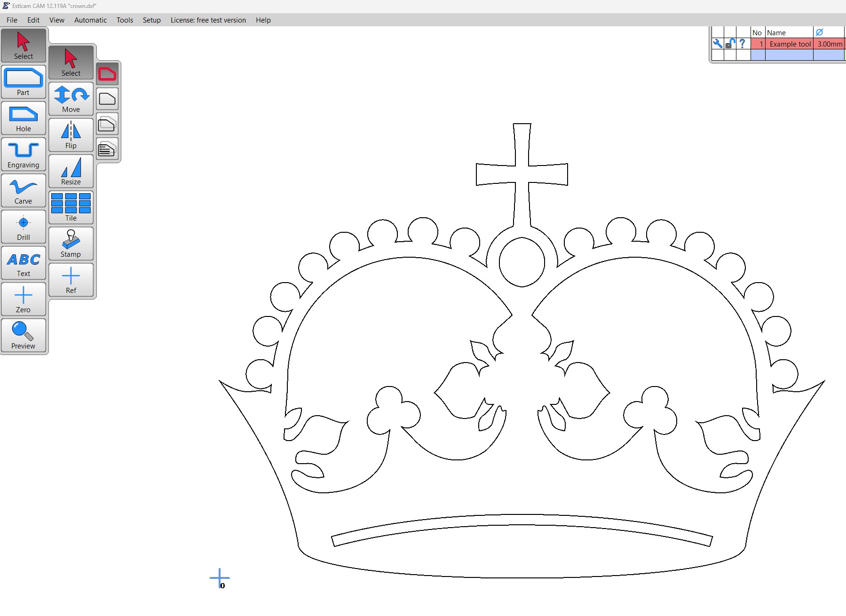Select the Drill tool

pos(24,226)
